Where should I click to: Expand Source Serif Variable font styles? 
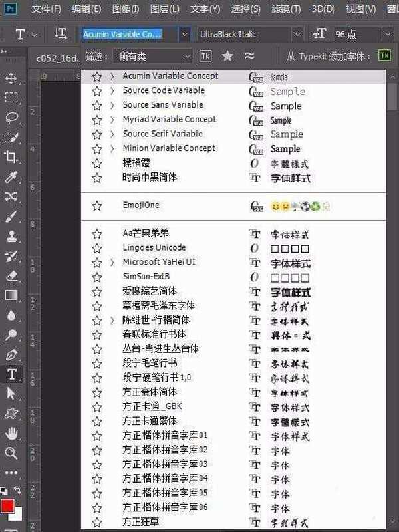coord(112,134)
